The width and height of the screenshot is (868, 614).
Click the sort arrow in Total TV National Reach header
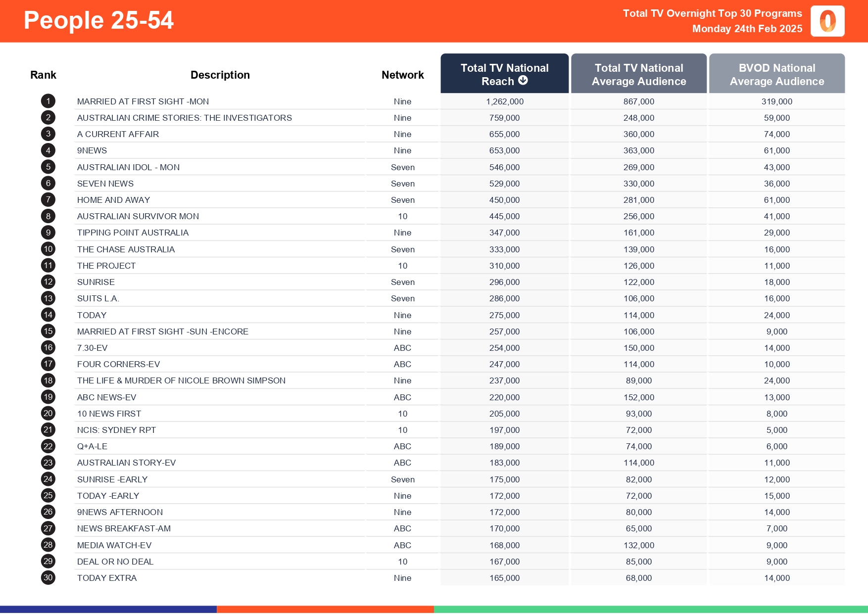click(524, 81)
